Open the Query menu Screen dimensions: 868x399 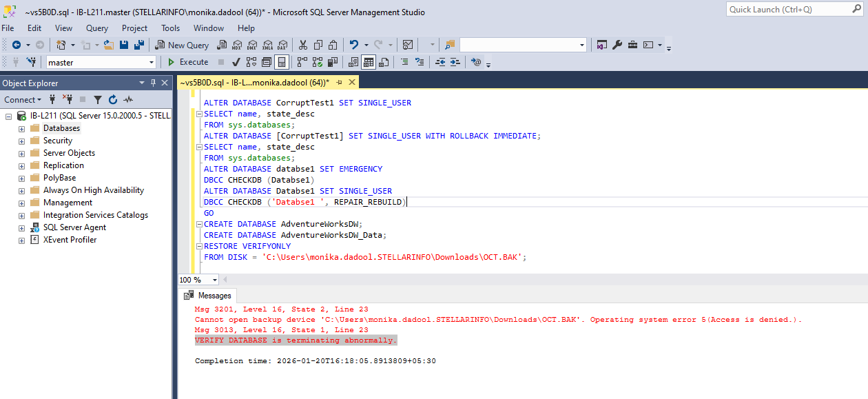[97, 28]
